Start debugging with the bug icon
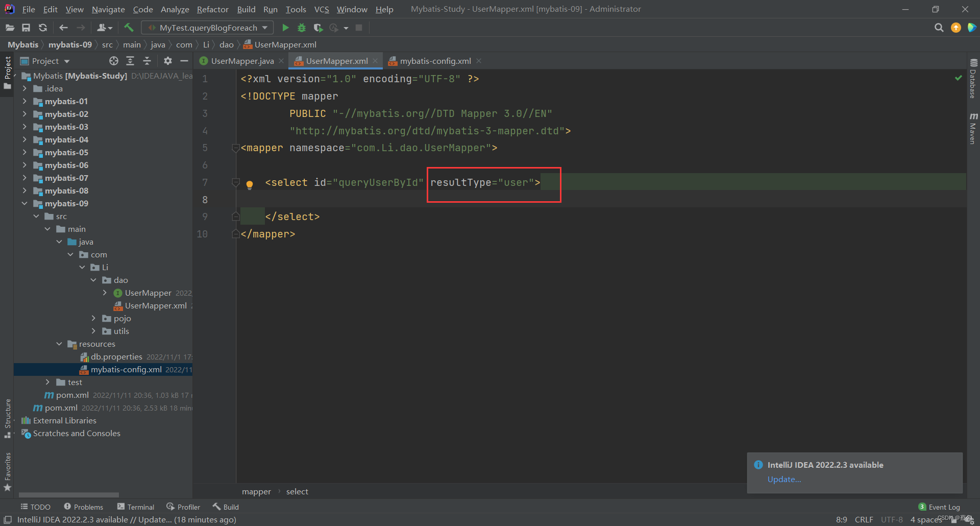 302,28
